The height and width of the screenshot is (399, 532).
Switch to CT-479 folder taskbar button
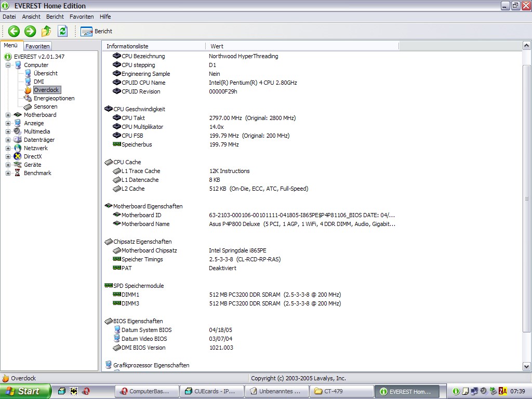[341, 391]
